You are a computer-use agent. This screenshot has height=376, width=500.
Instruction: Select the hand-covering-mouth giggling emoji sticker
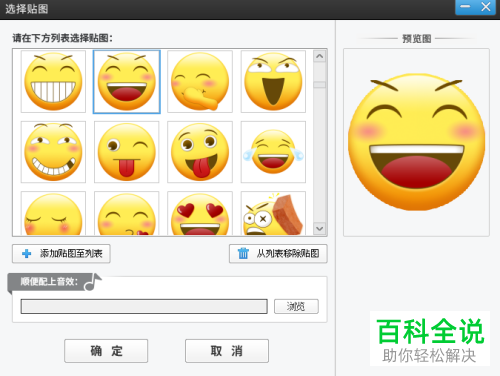coord(200,82)
